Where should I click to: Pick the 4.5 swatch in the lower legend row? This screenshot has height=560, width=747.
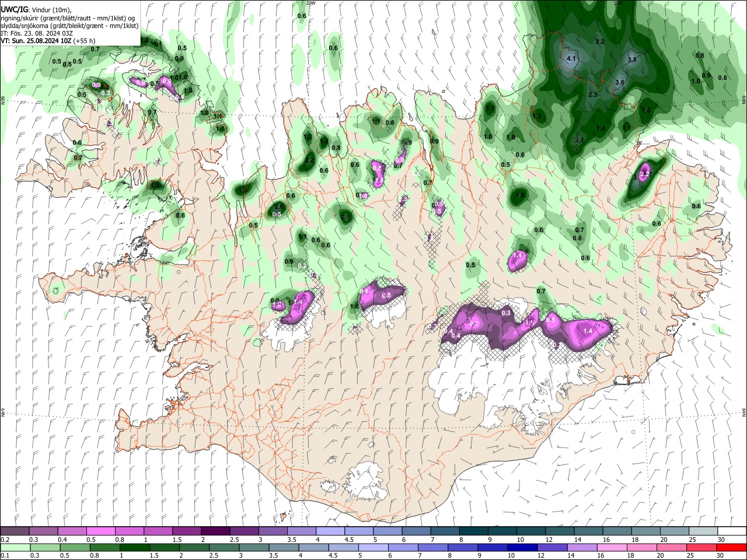coord(343,547)
